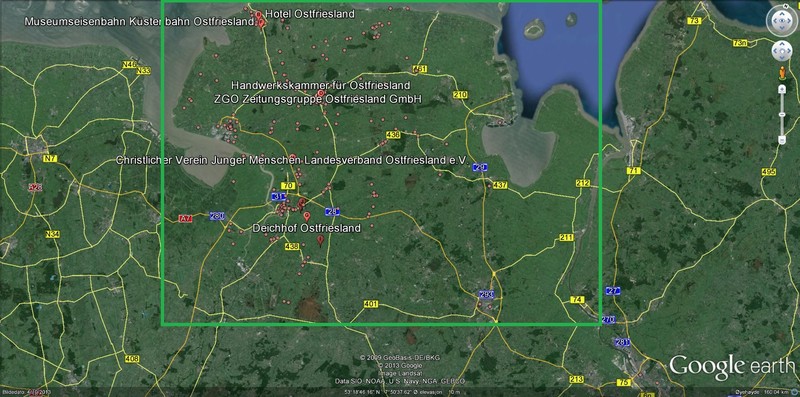Click the zoom in button atop slider
Image resolution: width=800 pixels, height=397 pixels.
(x=782, y=89)
